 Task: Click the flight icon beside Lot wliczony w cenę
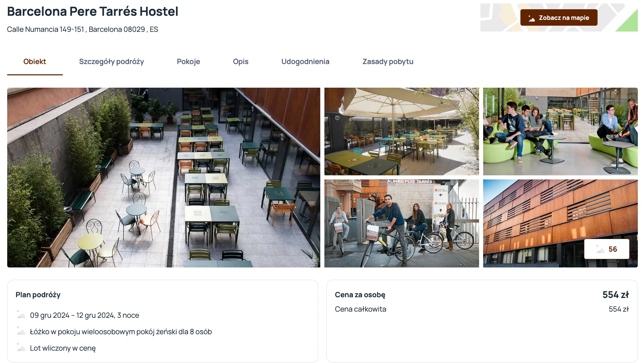tap(21, 347)
